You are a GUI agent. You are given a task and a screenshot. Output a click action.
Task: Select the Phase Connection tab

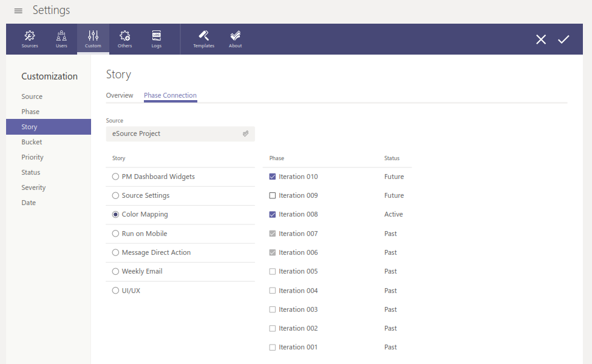170,96
